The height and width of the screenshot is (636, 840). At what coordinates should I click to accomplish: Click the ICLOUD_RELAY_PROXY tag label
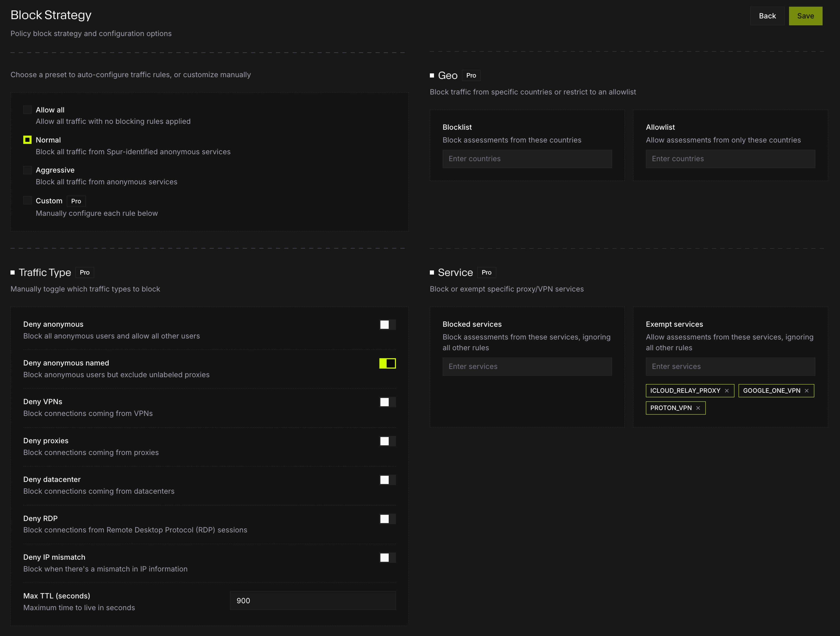tap(685, 391)
